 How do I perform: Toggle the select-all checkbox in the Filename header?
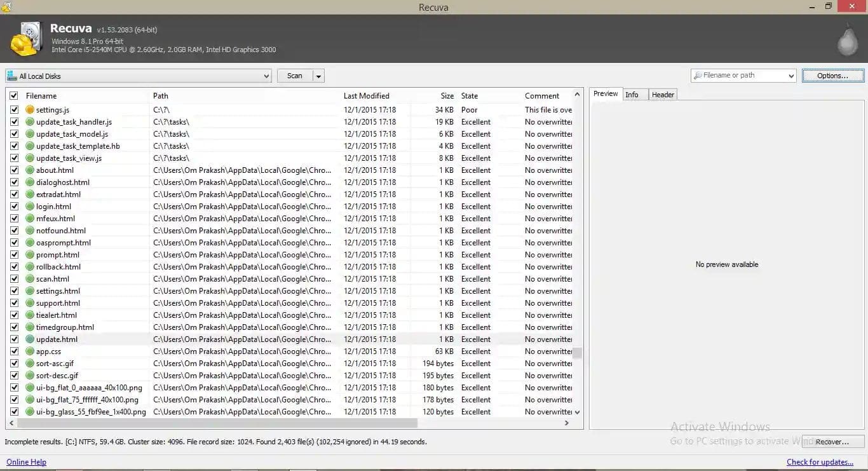click(14, 96)
